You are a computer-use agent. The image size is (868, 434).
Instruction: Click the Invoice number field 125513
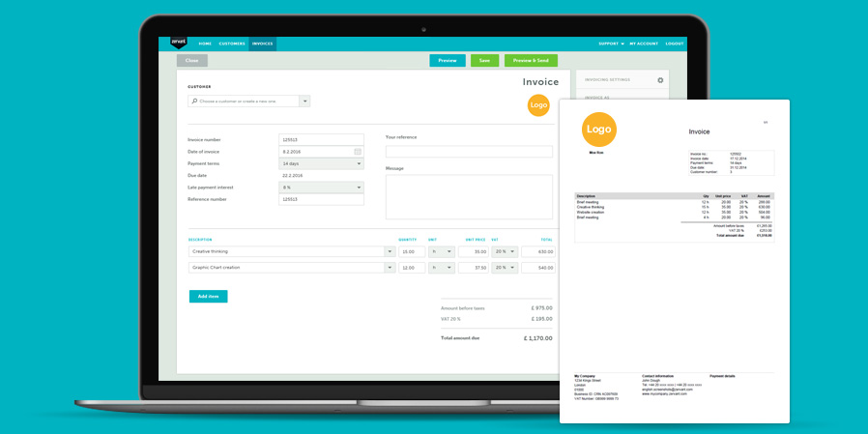[x=321, y=140]
